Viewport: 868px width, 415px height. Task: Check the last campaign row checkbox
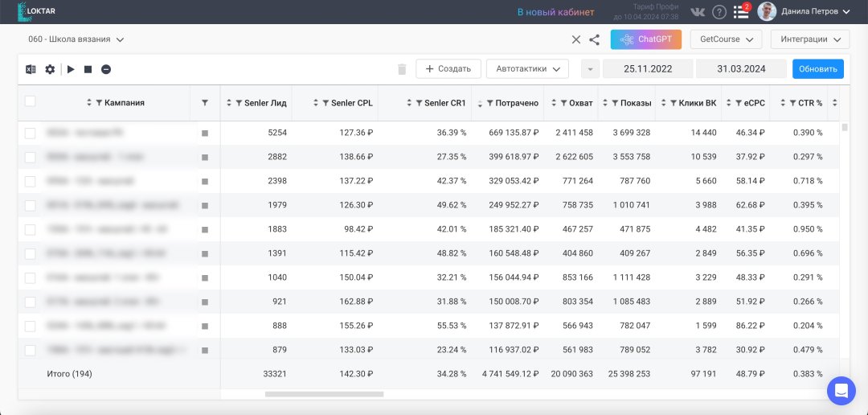point(30,350)
